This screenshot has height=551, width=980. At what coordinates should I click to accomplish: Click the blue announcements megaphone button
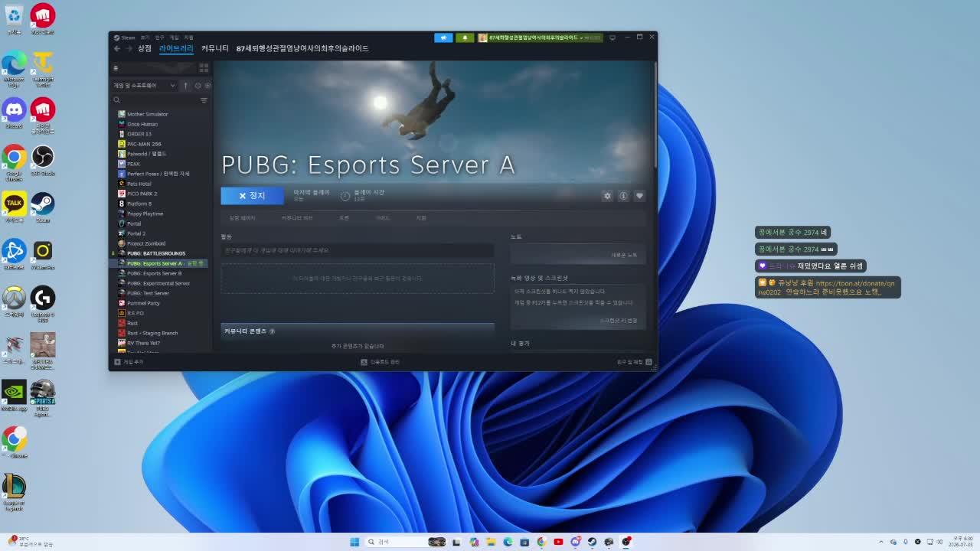click(443, 37)
